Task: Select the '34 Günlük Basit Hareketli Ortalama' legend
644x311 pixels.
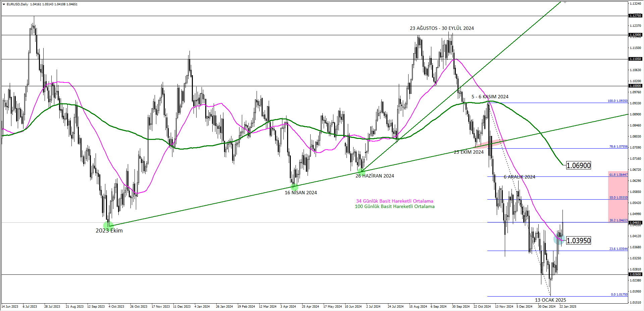Action: click(x=394, y=201)
